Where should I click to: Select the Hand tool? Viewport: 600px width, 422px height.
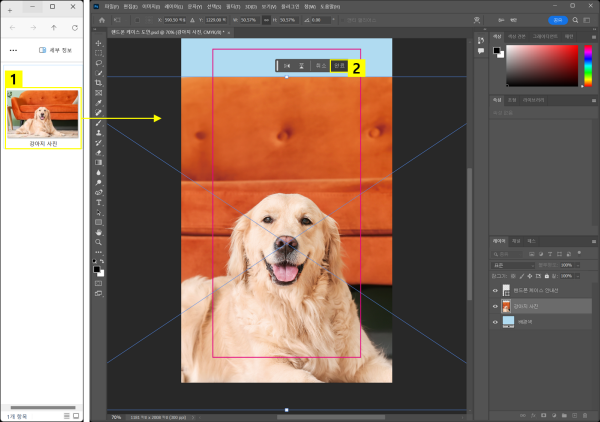tap(98, 231)
